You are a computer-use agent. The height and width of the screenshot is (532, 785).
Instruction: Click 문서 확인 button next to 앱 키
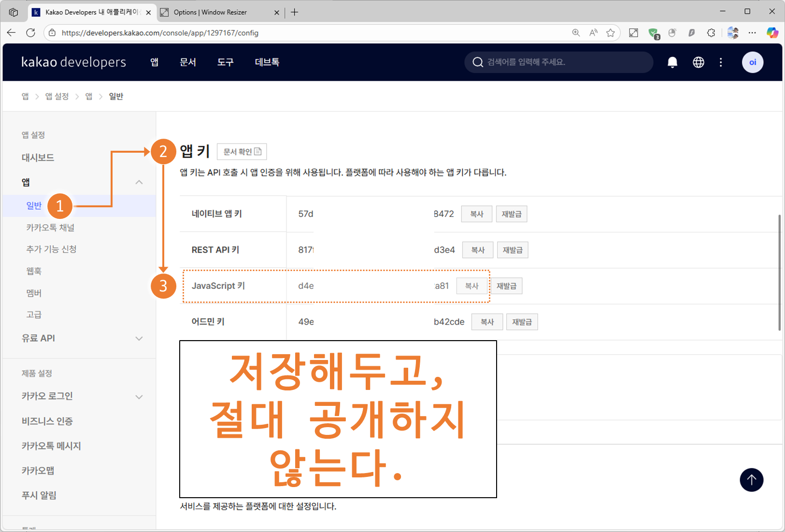[x=242, y=152]
